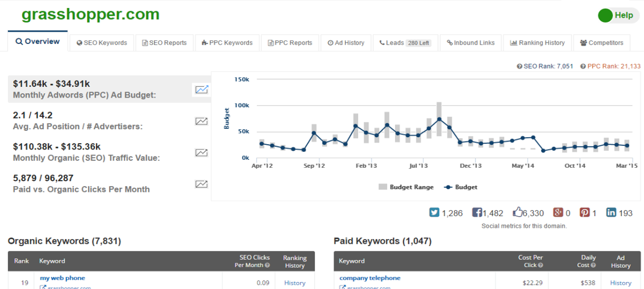Screen dimensions: 644x289
Task: Click the PPC Rank help icon
Action: click(583, 66)
